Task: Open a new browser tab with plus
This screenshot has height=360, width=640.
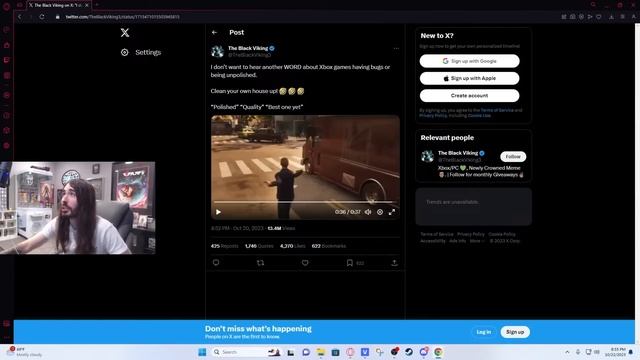Action: coord(97,5)
